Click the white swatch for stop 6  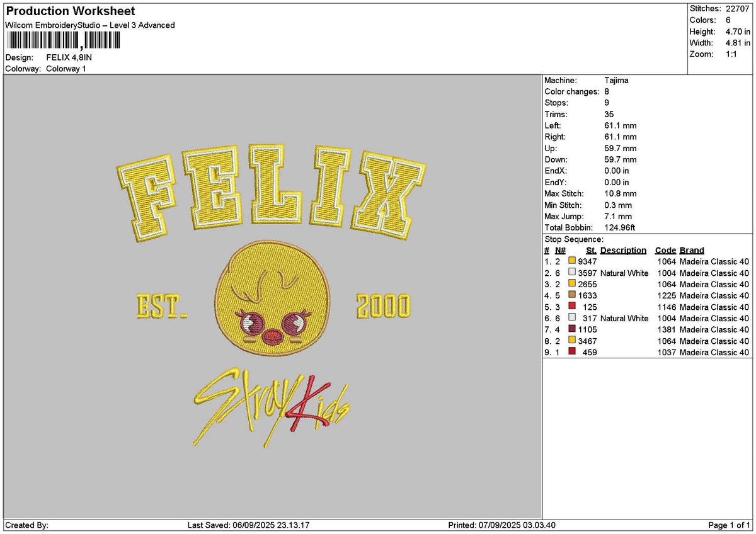click(x=572, y=318)
